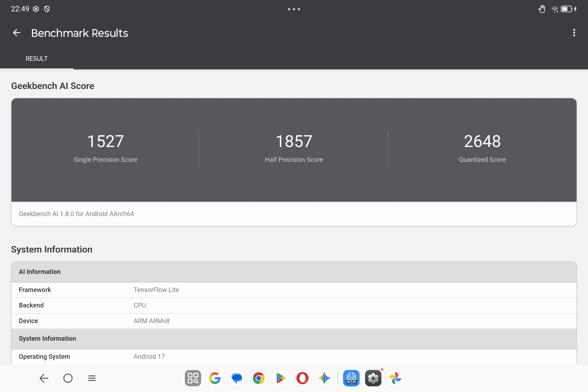
Task: Tap the battery charging indicator
Action: point(568,9)
